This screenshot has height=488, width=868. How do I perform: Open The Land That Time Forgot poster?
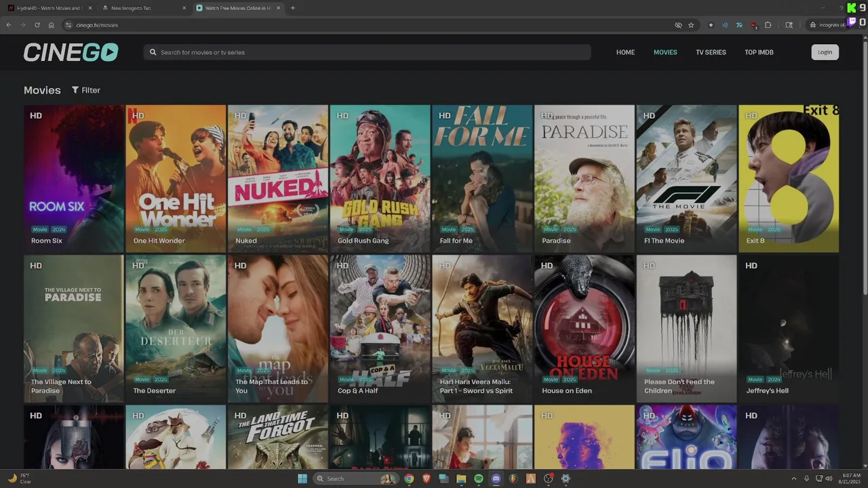pyautogui.click(x=278, y=437)
